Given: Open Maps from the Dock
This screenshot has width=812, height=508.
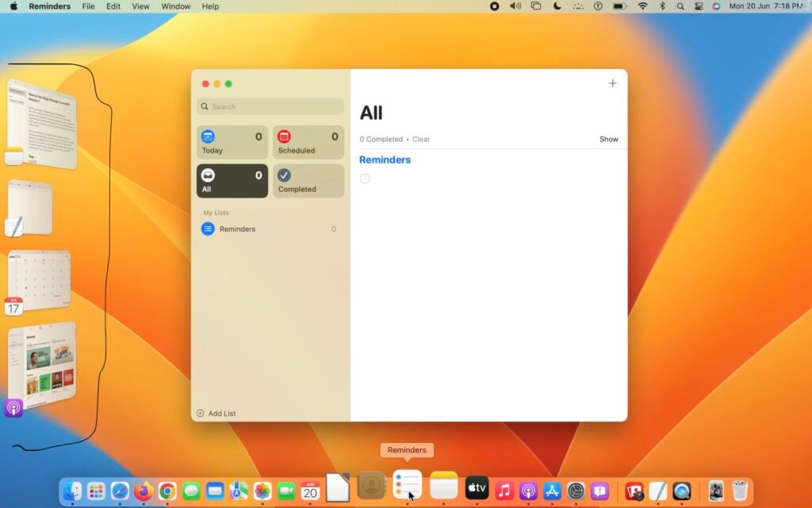Looking at the screenshot, I should point(239,491).
